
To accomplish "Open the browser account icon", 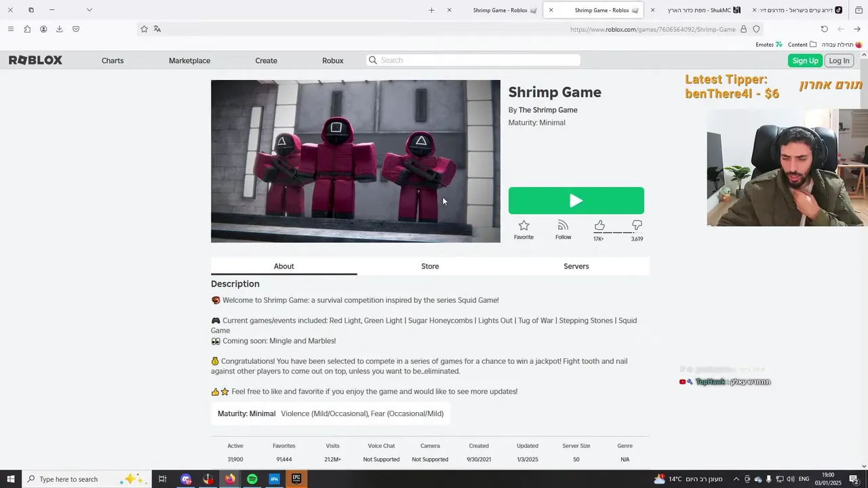I will pyautogui.click(x=43, y=29).
